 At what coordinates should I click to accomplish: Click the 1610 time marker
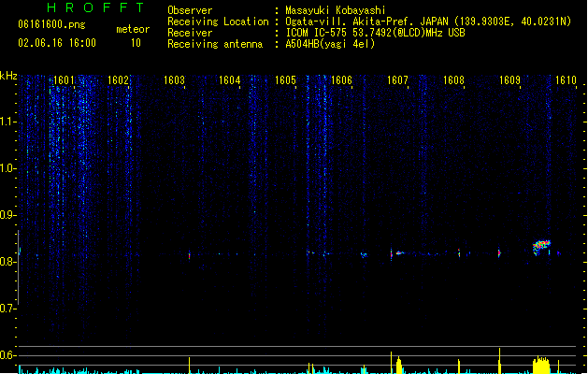566,80
